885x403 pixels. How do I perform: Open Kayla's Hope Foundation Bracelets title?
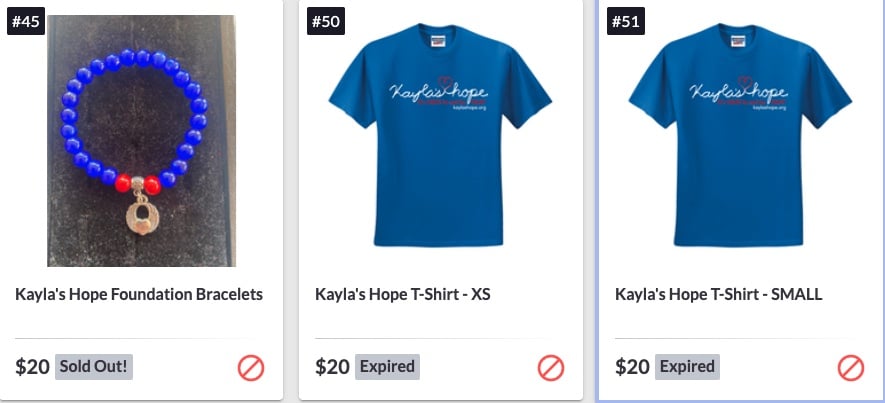tap(139, 294)
